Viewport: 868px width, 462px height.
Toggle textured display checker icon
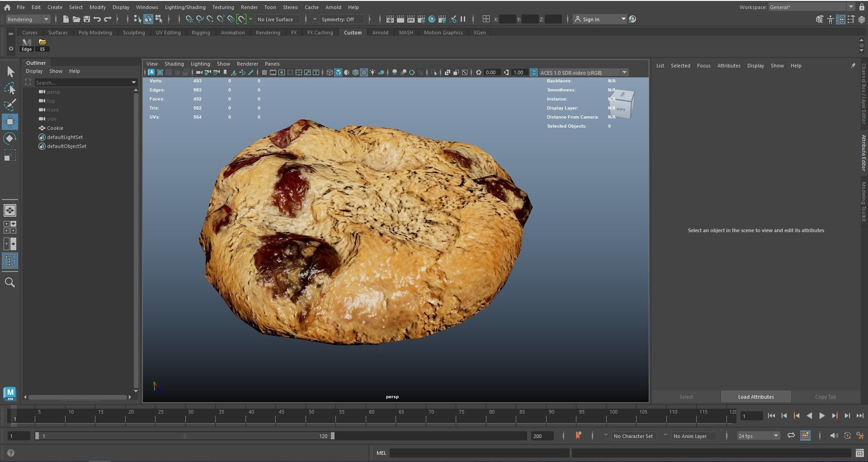[x=364, y=72]
